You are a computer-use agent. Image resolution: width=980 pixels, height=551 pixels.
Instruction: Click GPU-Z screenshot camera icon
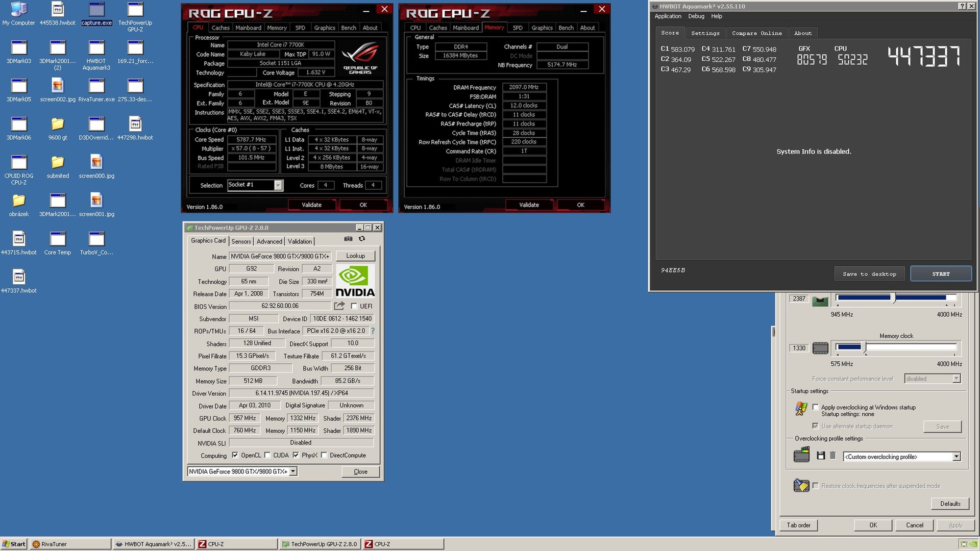coord(348,239)
